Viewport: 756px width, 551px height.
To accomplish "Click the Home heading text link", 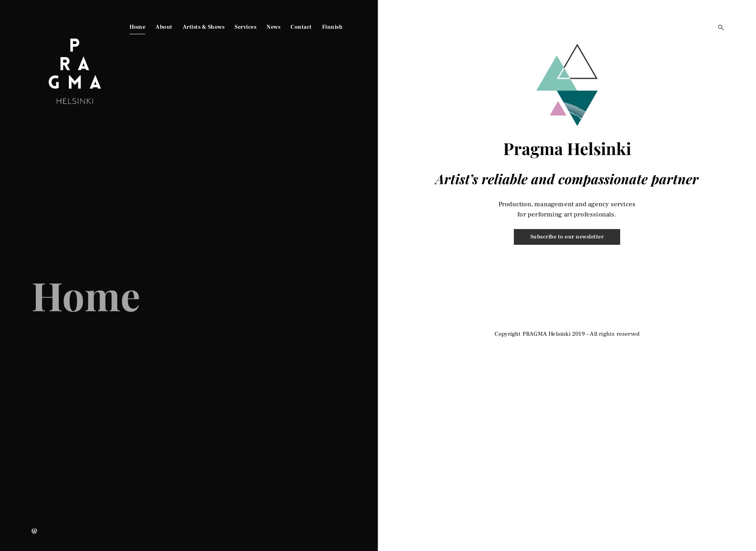I will coord(87,296).
